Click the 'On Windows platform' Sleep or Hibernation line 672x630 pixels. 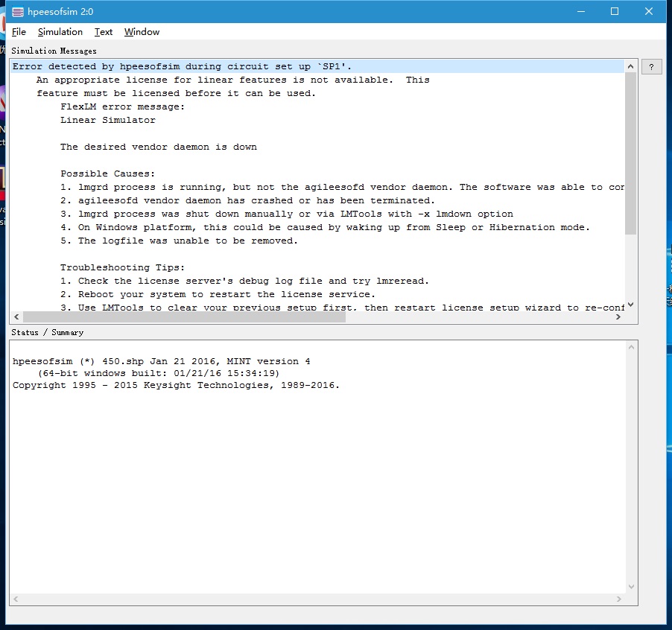click(325, 227)
